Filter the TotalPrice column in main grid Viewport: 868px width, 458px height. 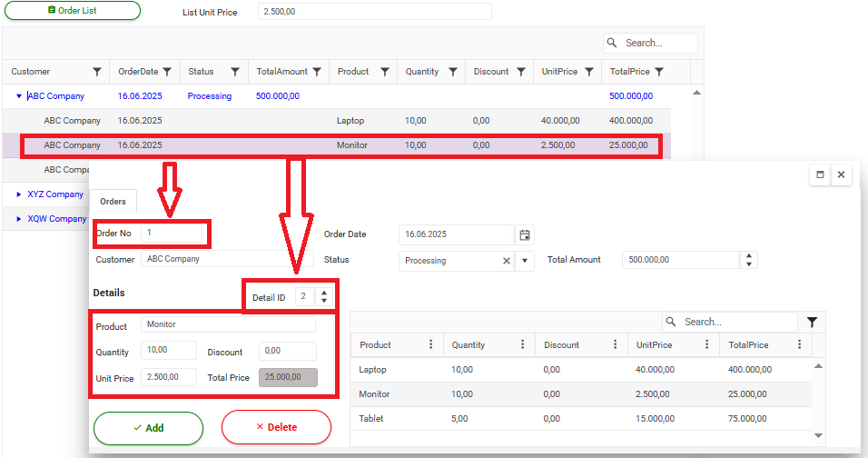point(659,72)
